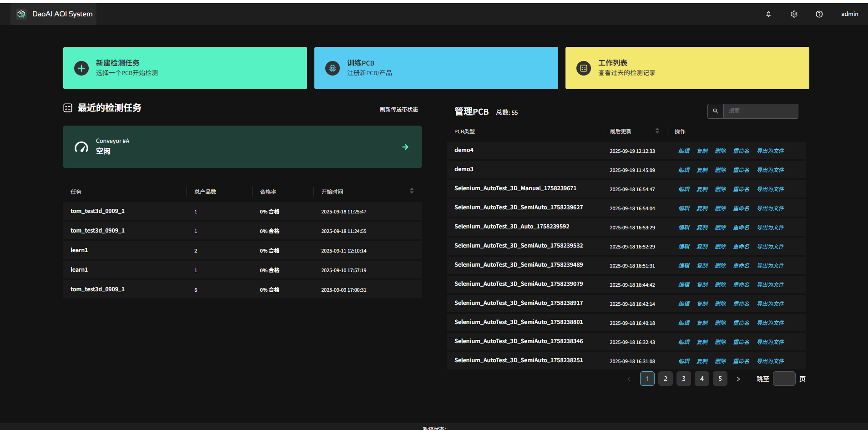868x430 pixels.
Task: Go to page 3 of PCB list
Action: coord(683,379)
